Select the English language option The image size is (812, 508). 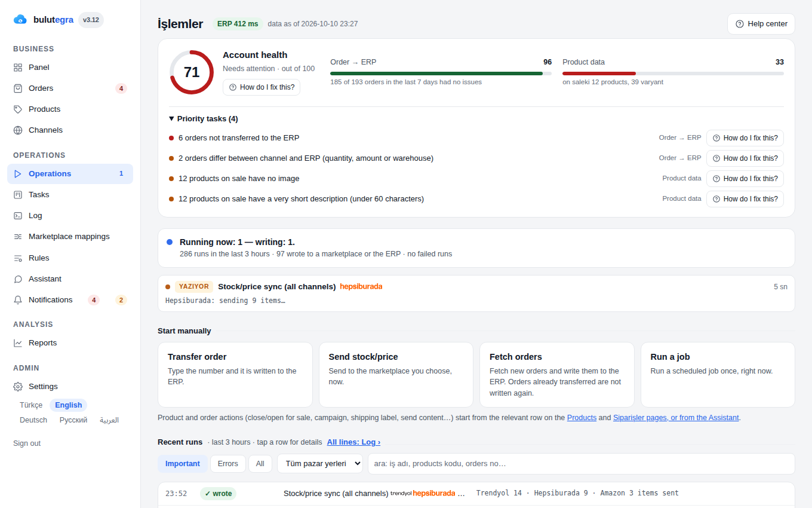point(69,405)
